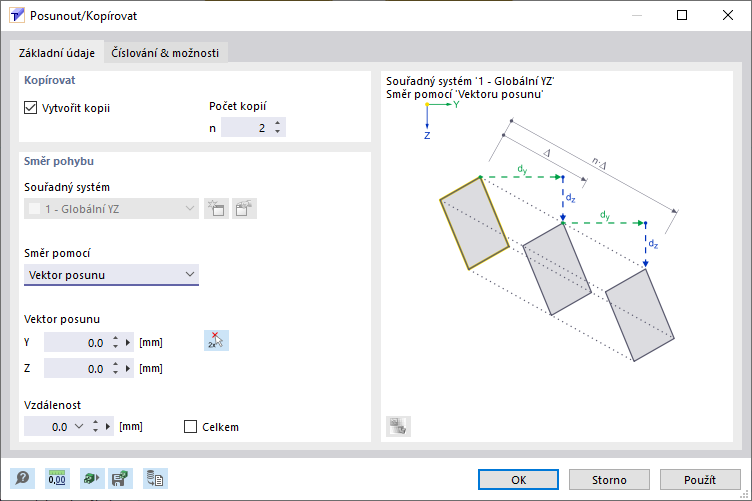Open the Y value options arrow
The image size is (752, 501).
(x=128, y=343)
